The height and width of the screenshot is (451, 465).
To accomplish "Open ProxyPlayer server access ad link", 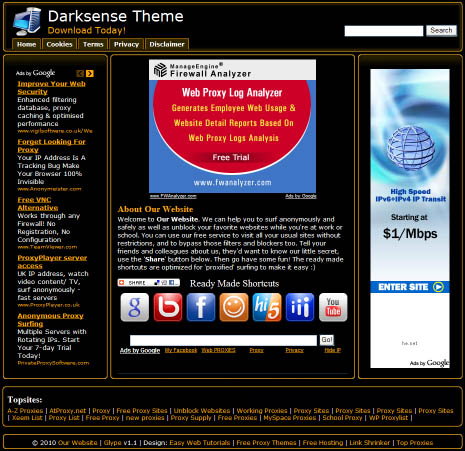I will click(52, 262).
